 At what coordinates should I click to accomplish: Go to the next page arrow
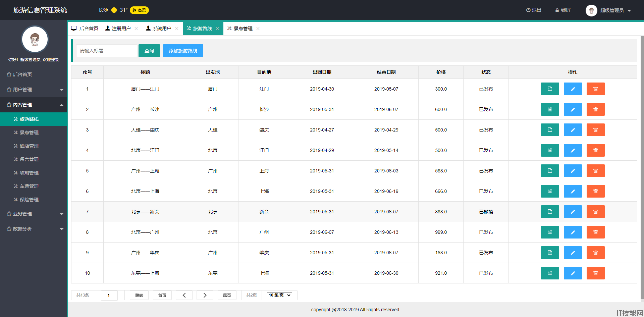[205, 295]
